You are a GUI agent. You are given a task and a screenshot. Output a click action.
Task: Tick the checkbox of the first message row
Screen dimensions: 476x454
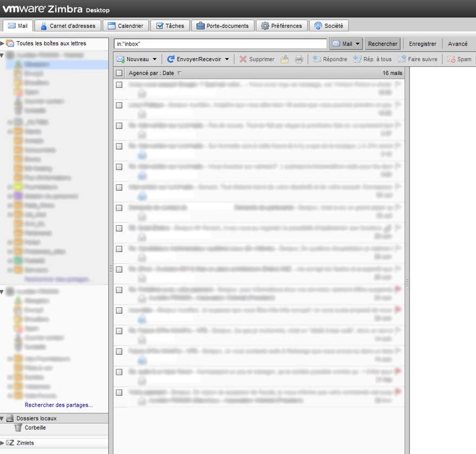(119, 85)
